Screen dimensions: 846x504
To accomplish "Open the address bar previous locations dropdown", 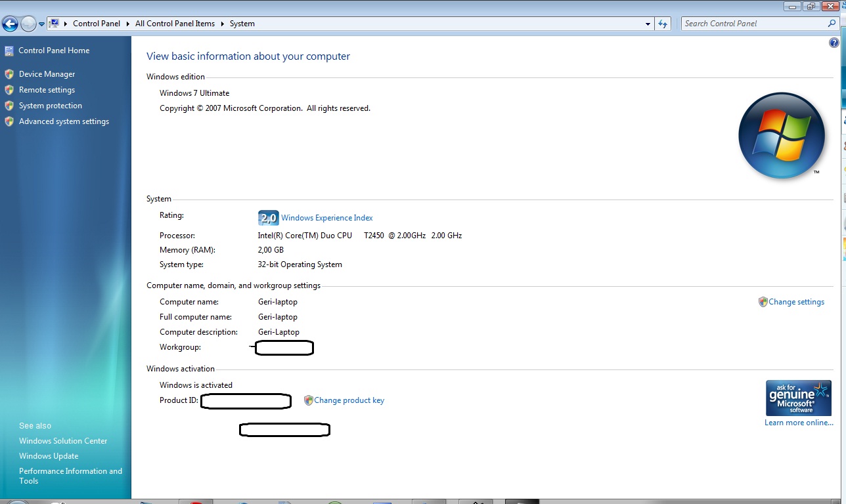I will coord(648,24).
